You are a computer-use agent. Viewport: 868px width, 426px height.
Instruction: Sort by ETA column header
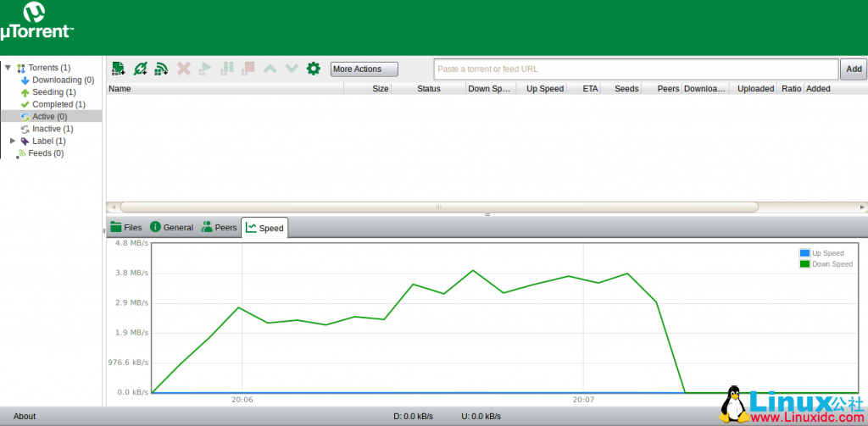pyautogui.click(x=583, y=89)
